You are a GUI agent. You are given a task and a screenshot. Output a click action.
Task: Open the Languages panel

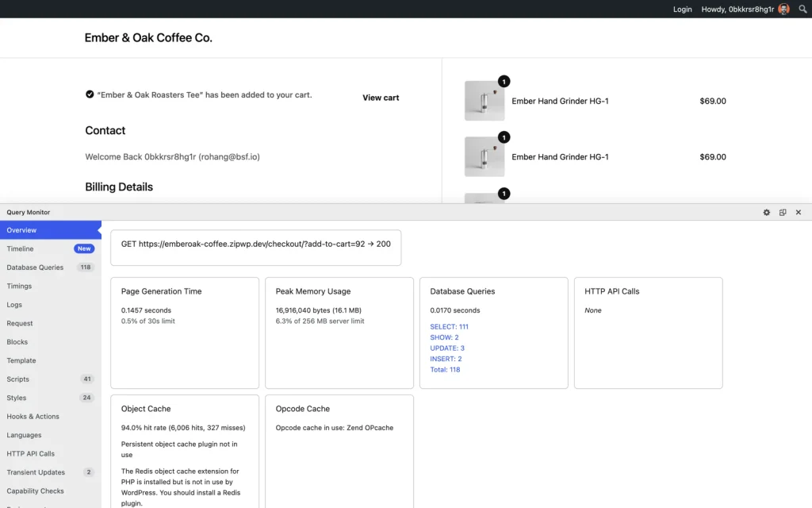coord(50,436)
